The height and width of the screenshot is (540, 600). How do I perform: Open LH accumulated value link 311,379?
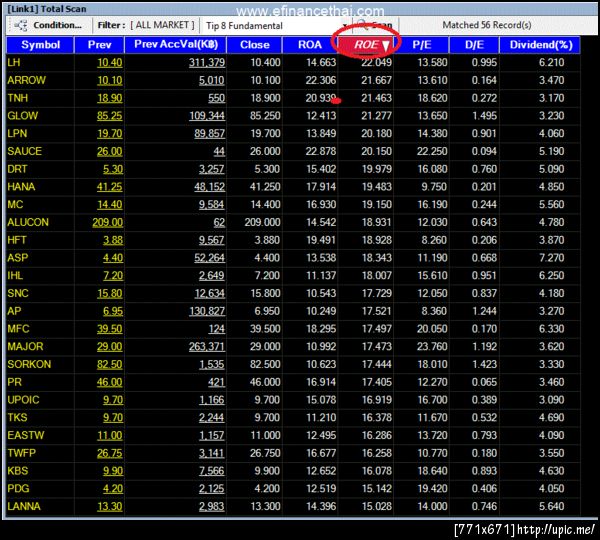click(x=207, y=62)
